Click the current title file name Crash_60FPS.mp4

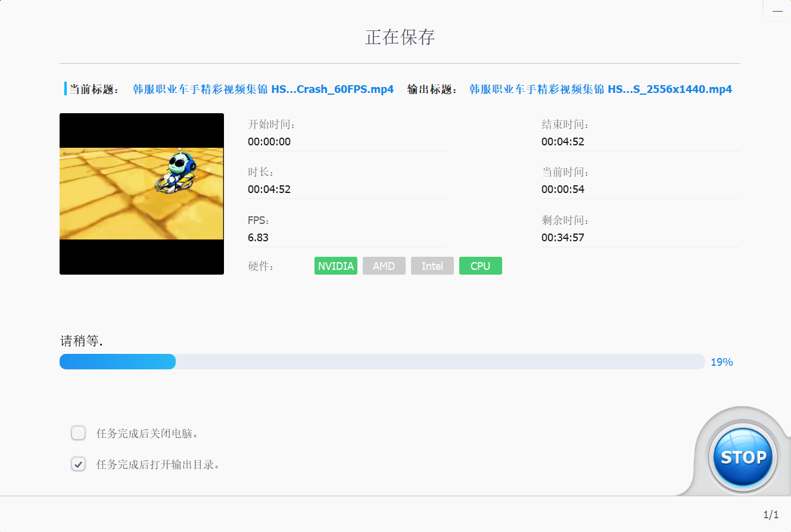click(263, 89)
